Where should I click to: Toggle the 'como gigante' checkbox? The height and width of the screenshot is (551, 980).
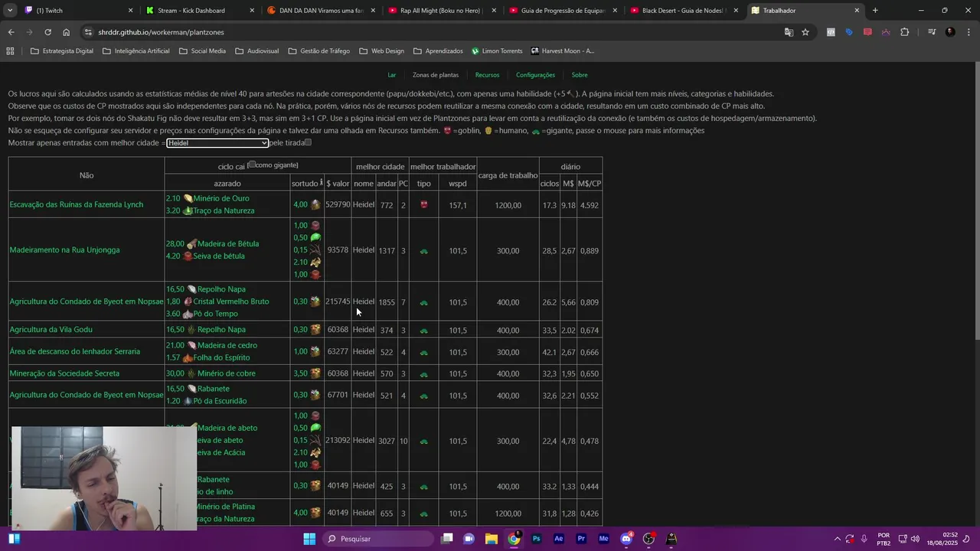point(251,165)
